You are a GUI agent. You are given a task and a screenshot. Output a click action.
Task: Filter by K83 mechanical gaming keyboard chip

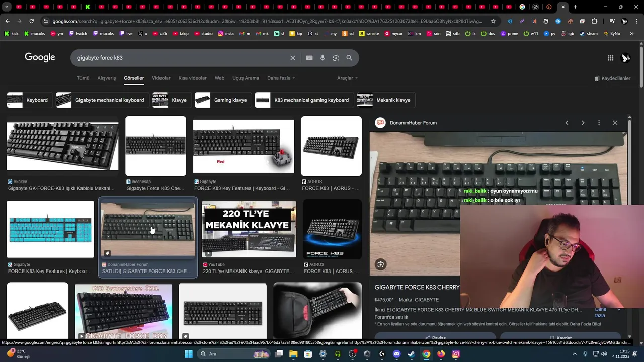tap(304, 100)
